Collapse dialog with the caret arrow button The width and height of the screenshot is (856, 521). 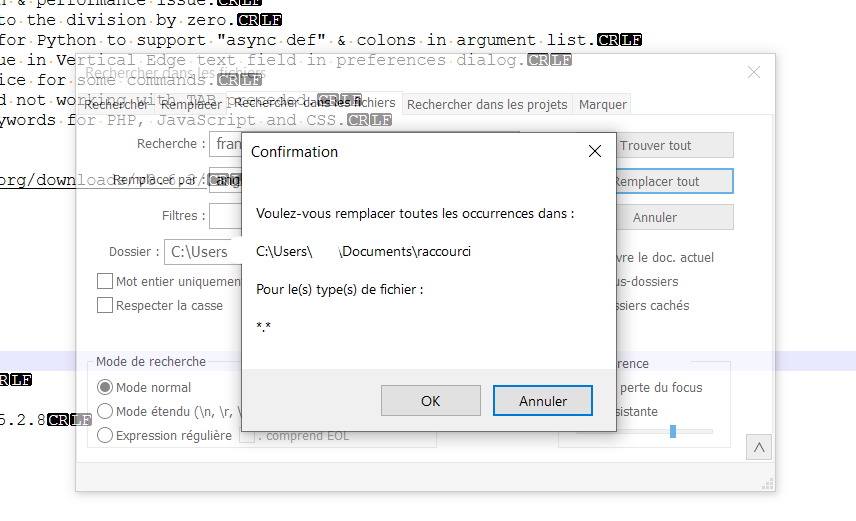pyautogui.click(x=759, y=447)
